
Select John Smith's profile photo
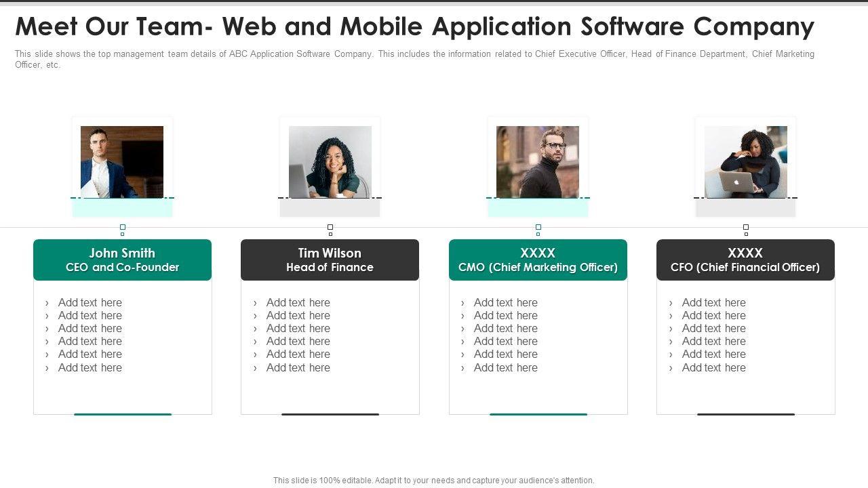[122, 161]
